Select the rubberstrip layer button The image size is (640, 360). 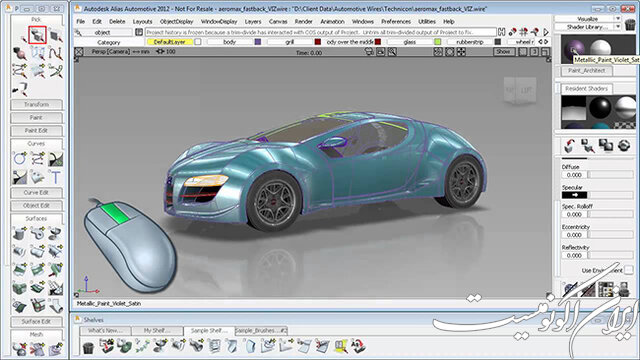(x=470, y=42)
